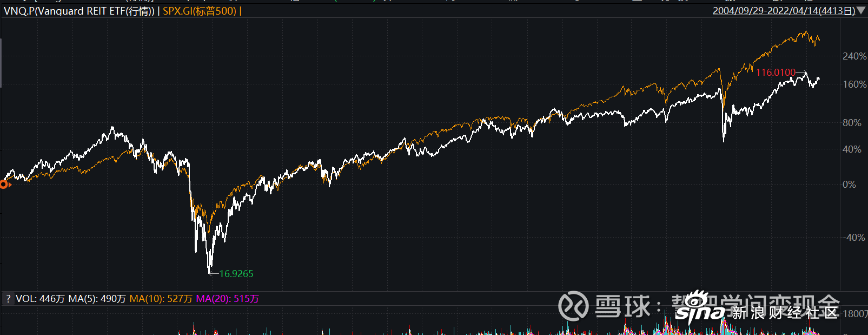Click the 116.0100 high price annotation
The height and width of the screenshot is (335, 868).
pyautogui.click(x=776, y=73)
